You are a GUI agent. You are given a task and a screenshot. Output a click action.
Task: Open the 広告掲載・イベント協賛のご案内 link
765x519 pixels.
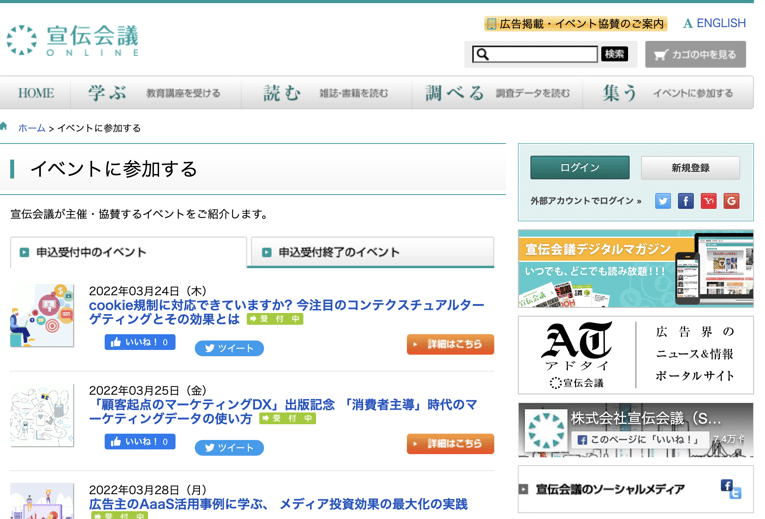[576, 23]
